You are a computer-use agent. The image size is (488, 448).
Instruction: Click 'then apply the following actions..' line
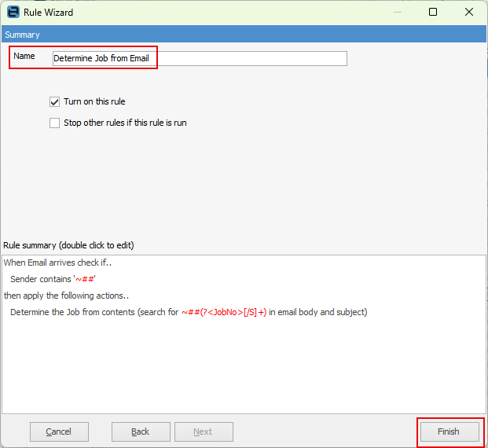coord(66,296)
